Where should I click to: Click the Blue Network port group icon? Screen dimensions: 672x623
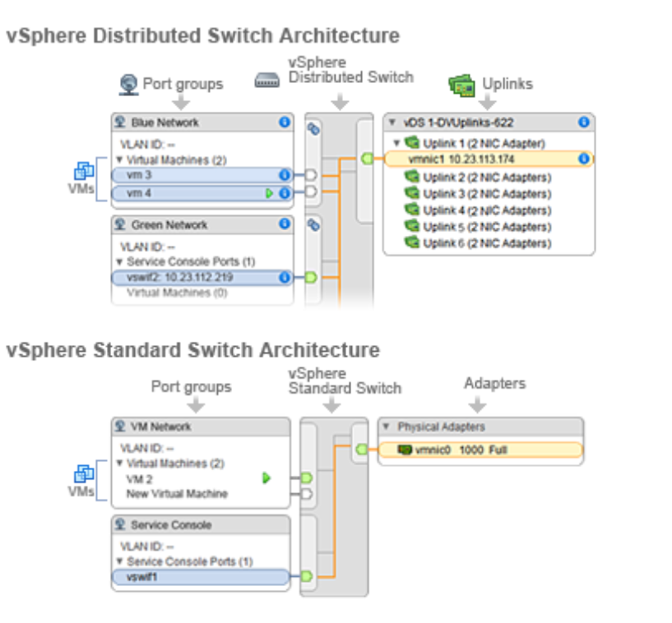[120, 122]
